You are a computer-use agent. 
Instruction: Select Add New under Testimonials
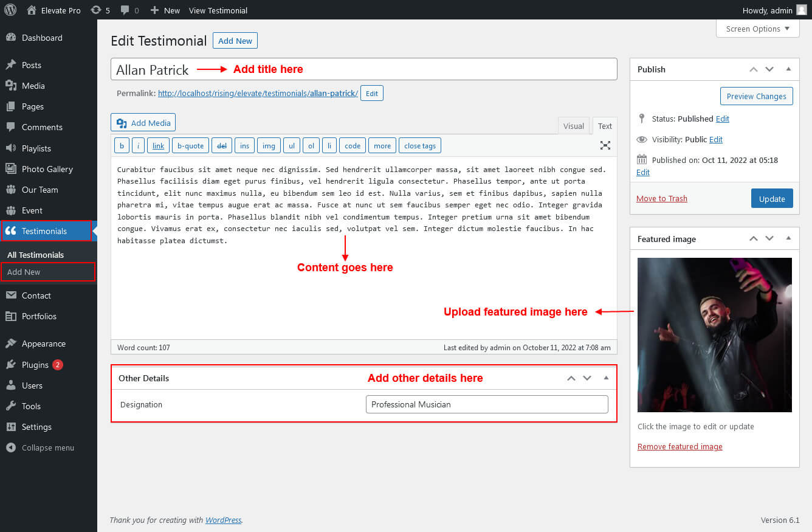(24, 272)
